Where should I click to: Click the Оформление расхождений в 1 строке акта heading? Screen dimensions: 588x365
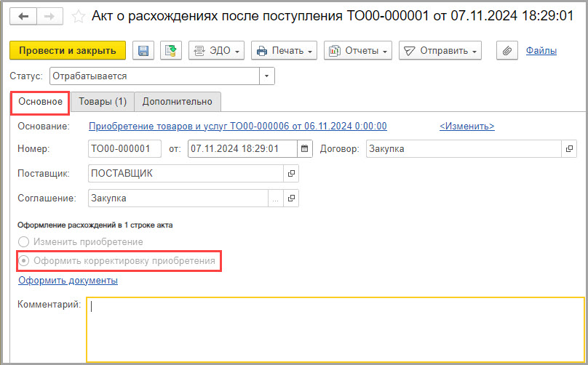[95, 225]
